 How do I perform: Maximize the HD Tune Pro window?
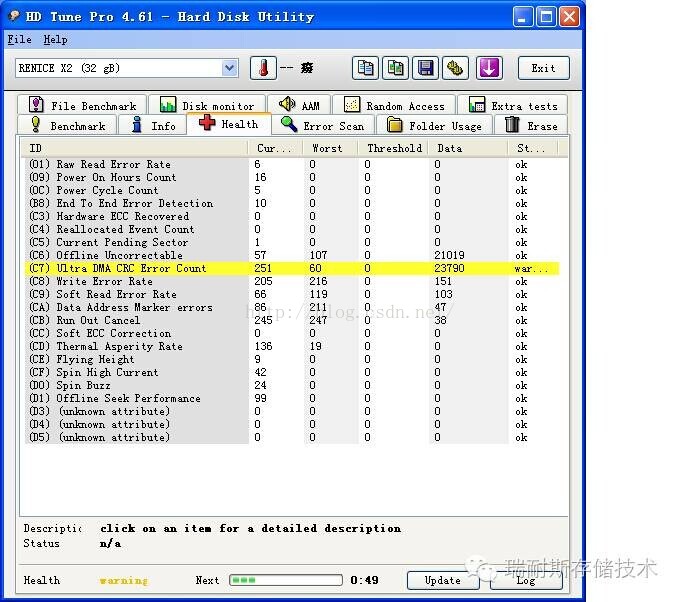(546, 17)
